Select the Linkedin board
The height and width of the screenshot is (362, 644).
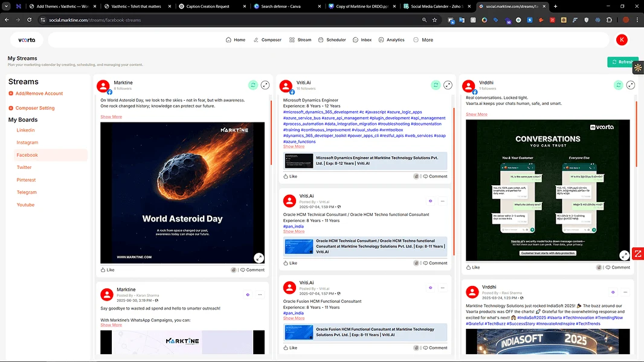25,130
